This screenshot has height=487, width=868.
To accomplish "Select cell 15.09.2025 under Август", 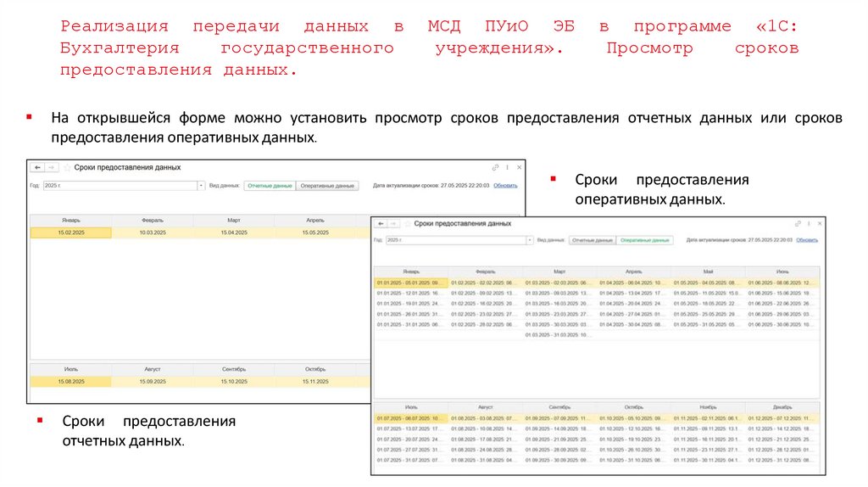I will click(x=153, y=381).
